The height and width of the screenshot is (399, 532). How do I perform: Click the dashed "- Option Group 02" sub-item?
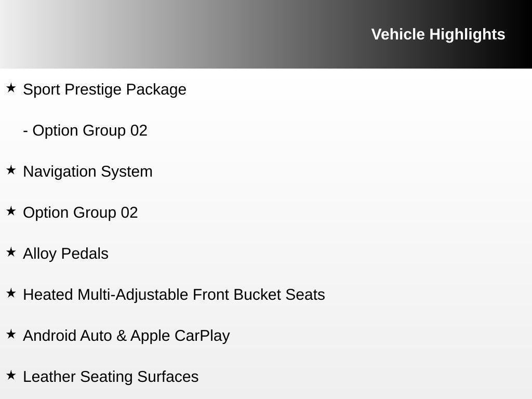pos(85,130)
